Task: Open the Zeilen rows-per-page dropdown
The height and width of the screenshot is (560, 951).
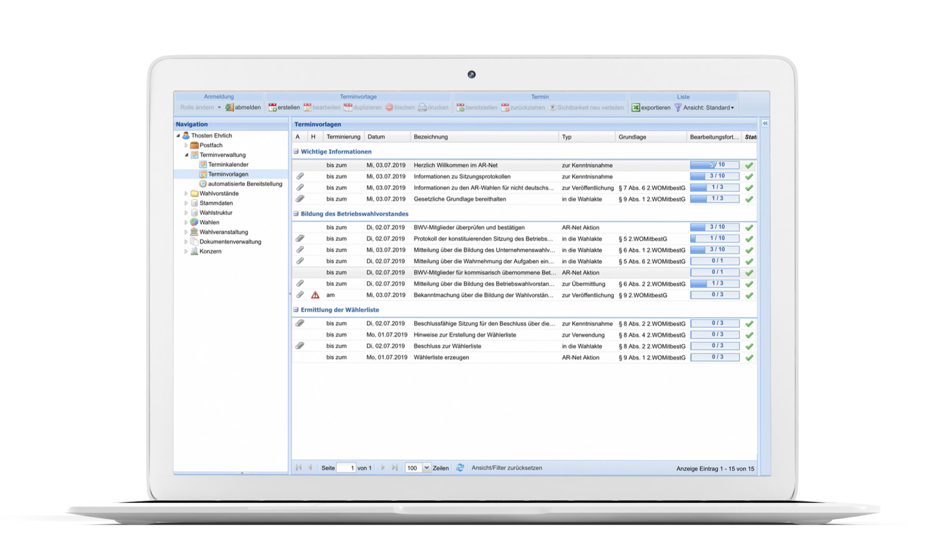Action: pos(426,468)
